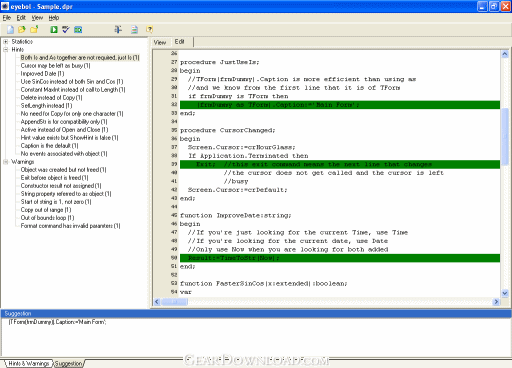Screen dimensions: 512x368
Task: Select warning 'Start of string is 1, not zero'
Action: tap(56, 202)
